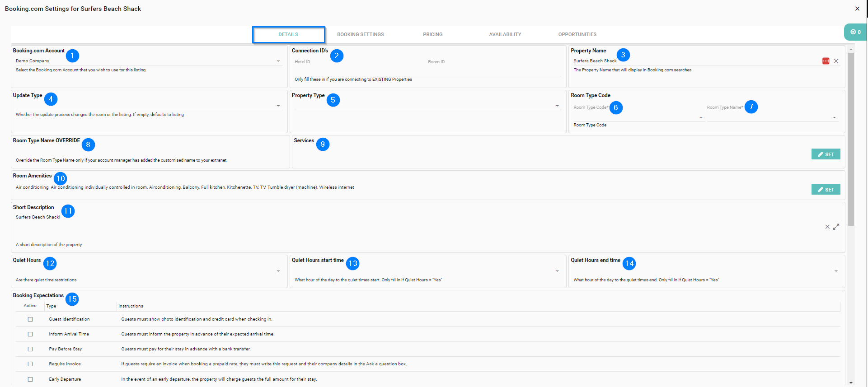Click the scroll down arrow
Image resolution: width=868 pixels, height=387 pixels.
click(851, 382)
